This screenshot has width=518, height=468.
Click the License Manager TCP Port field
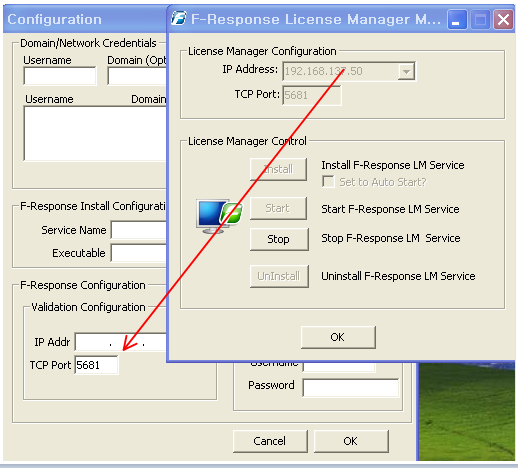pyautogui.click(x=312, y=95)
